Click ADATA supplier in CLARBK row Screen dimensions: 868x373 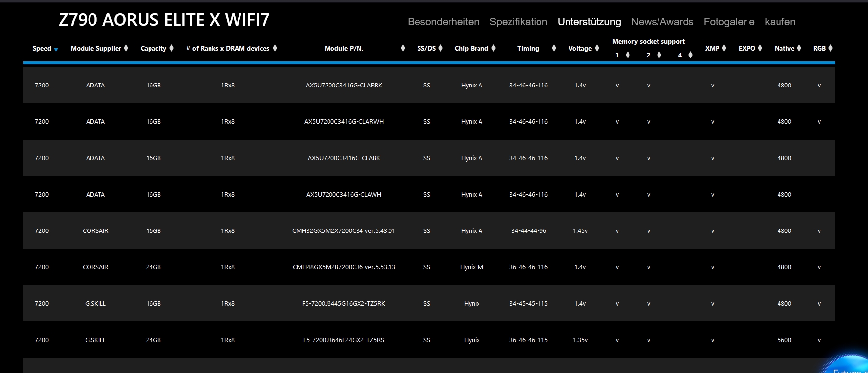95,86
